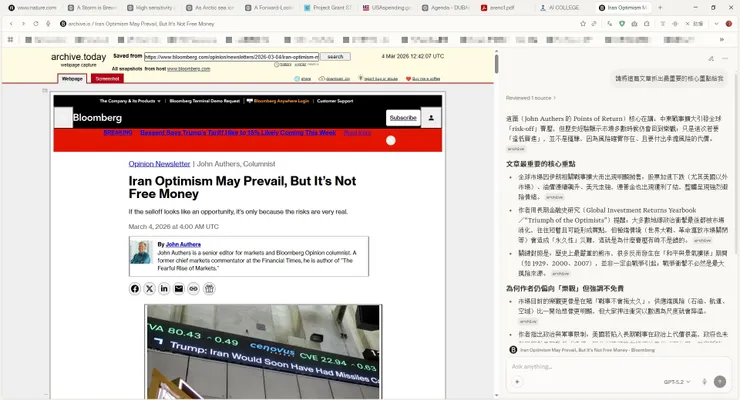Open the John Authers byline link
Viewport: 740px width, 400px height.
coord(183,244)
